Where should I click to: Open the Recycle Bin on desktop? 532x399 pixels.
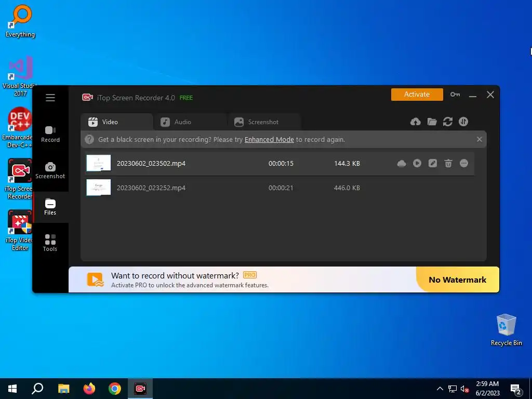[506, 330]
